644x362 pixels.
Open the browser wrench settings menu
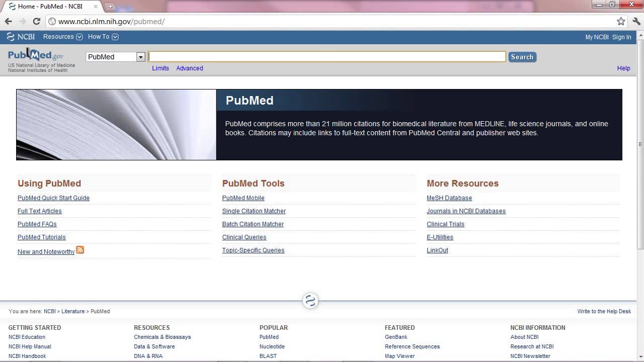[636, 21]
